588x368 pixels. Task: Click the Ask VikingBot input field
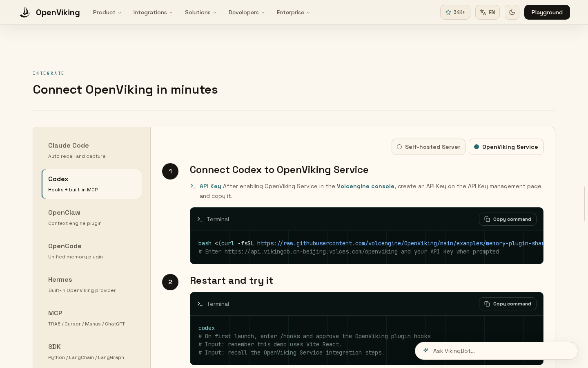tap(496, 351)
